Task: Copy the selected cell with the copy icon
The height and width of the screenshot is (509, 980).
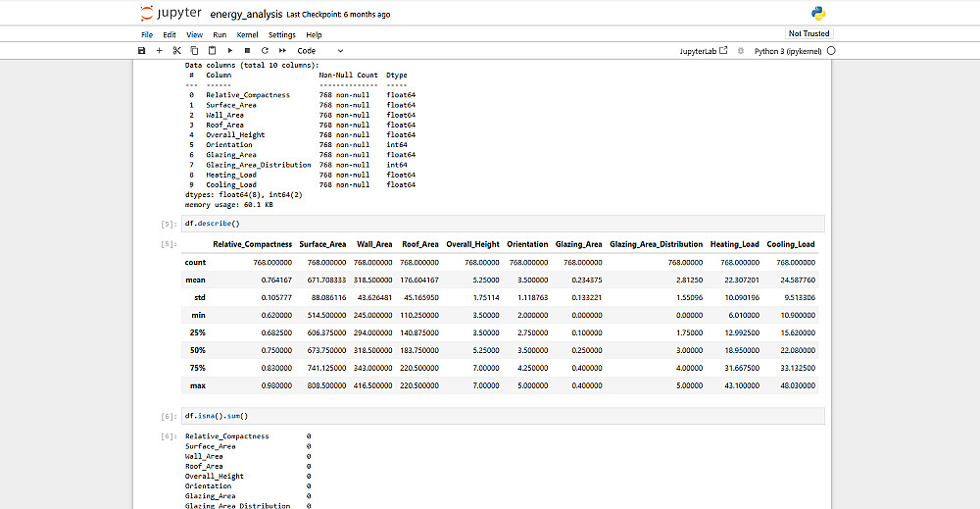Action: coord(194,51)
